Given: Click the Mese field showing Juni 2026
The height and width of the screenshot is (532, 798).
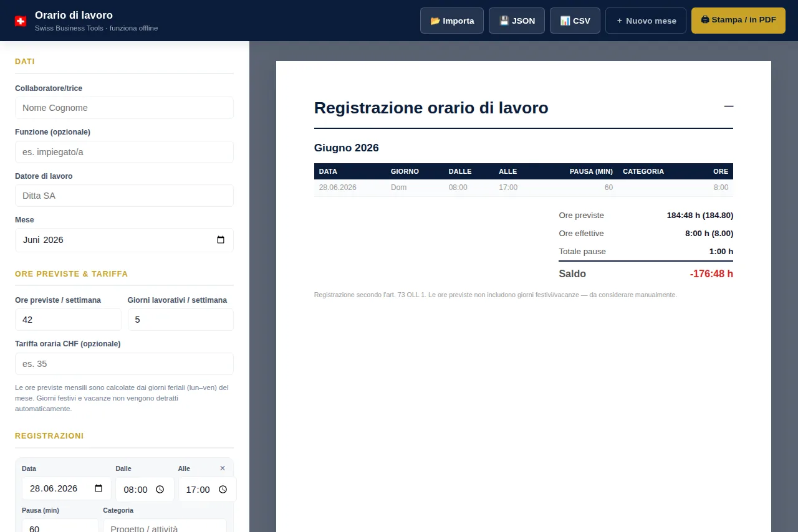Looking at the screenshot, I should (x=124, y=240).
